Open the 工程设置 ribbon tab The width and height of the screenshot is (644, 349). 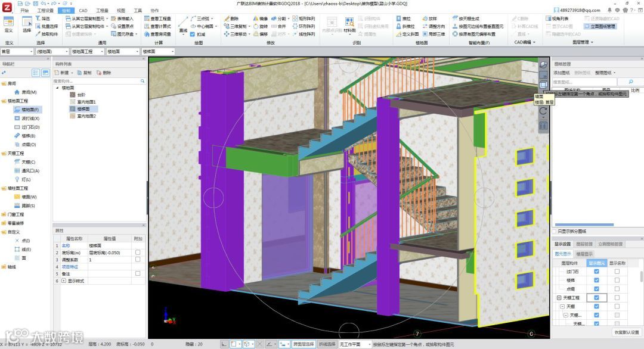pyautogui.click(x=45, y=11)
